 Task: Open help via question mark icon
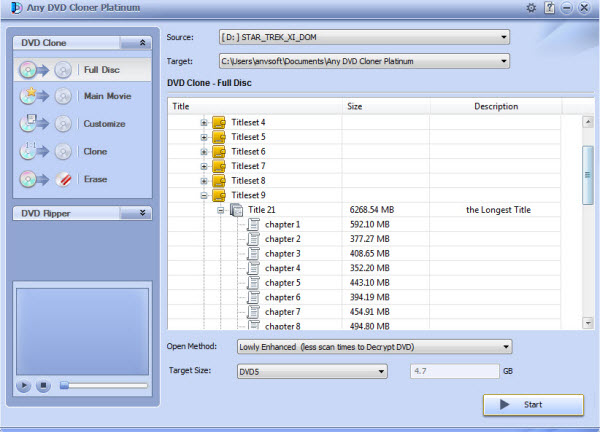click(x=549, y=8)
